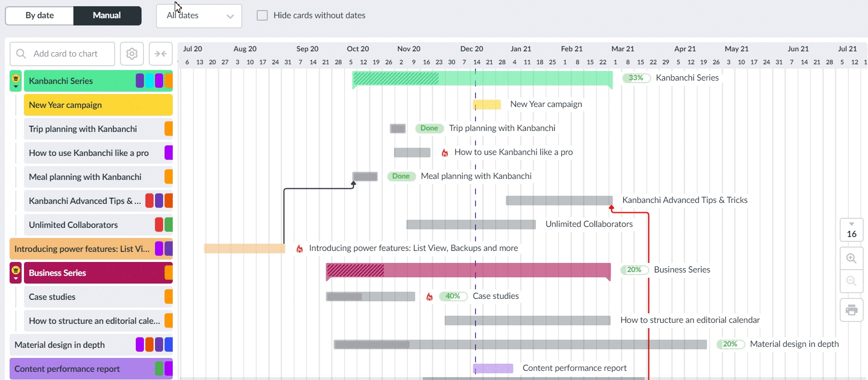Click orange color tag on Trip planning list card
The image size is (868, 380).
(168, 129)
